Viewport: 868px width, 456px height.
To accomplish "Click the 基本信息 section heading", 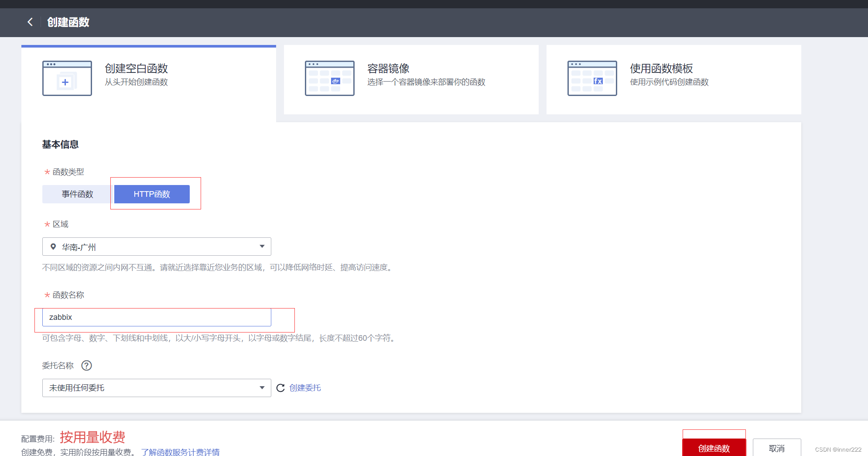I will [60, 144].
